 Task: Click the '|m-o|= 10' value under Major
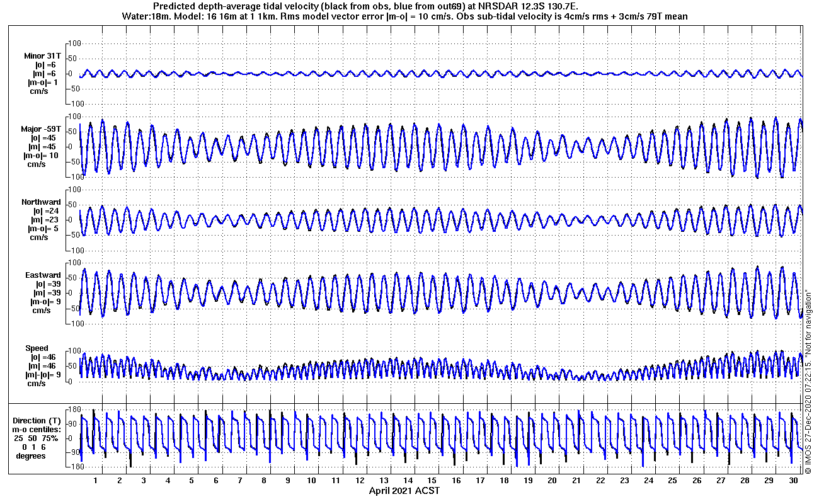42,156
